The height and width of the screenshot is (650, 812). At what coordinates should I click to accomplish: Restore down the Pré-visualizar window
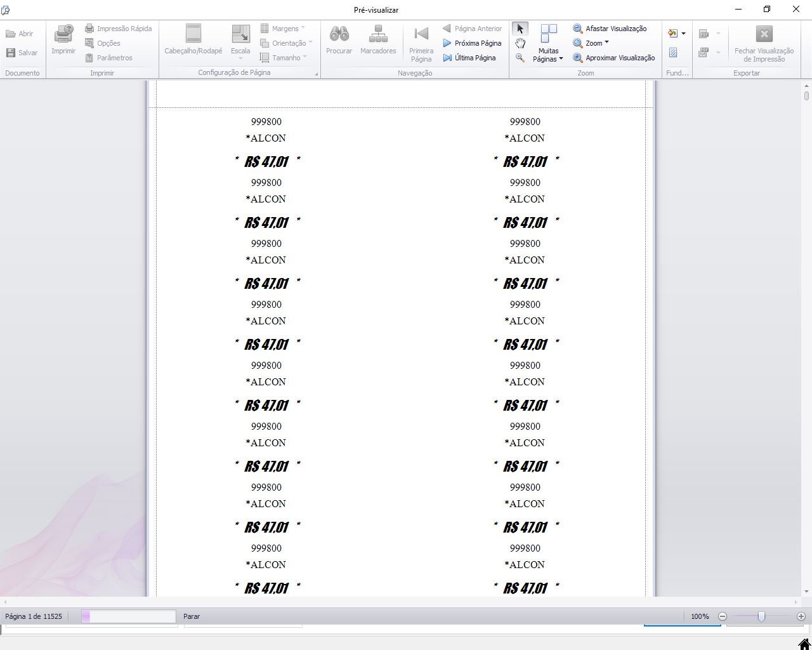click(x=767, y=10)
